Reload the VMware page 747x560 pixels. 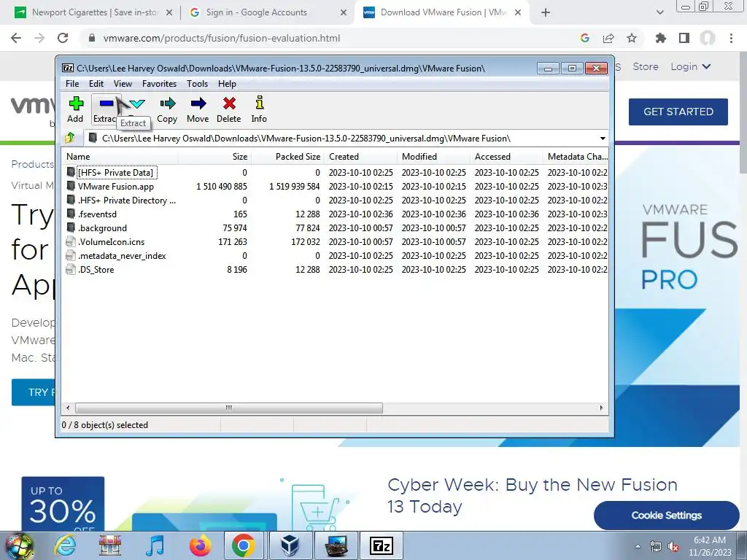(x=63, y=38)
